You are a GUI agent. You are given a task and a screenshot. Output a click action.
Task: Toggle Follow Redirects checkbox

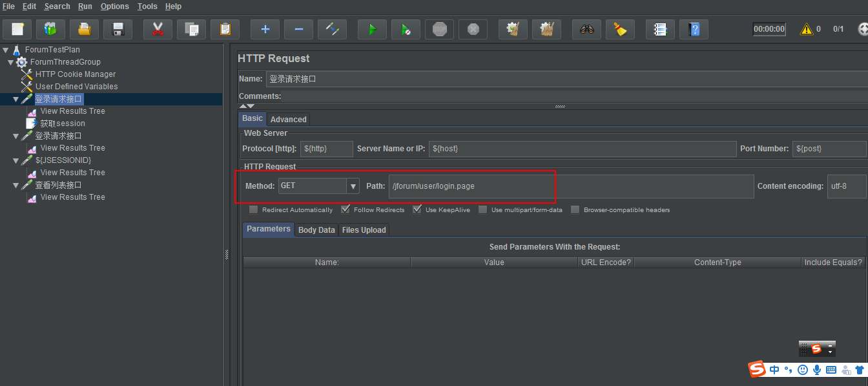[346, 209]
